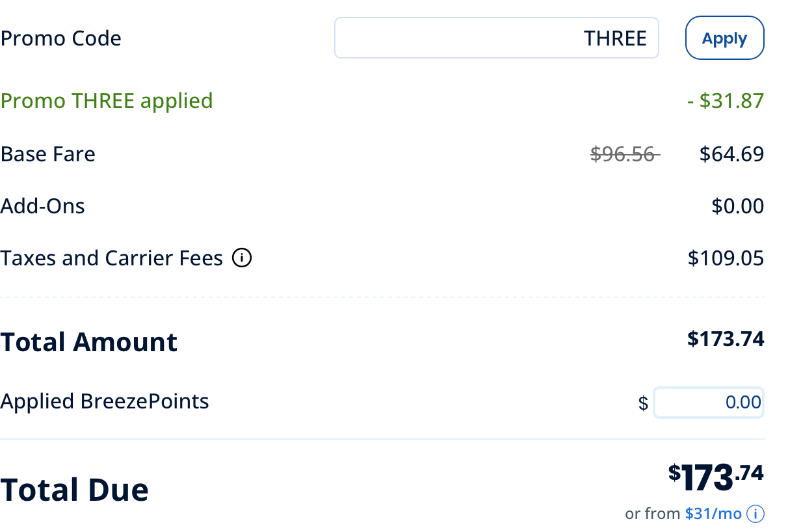Click the $173.74 Total Amount value

[726, 339]
